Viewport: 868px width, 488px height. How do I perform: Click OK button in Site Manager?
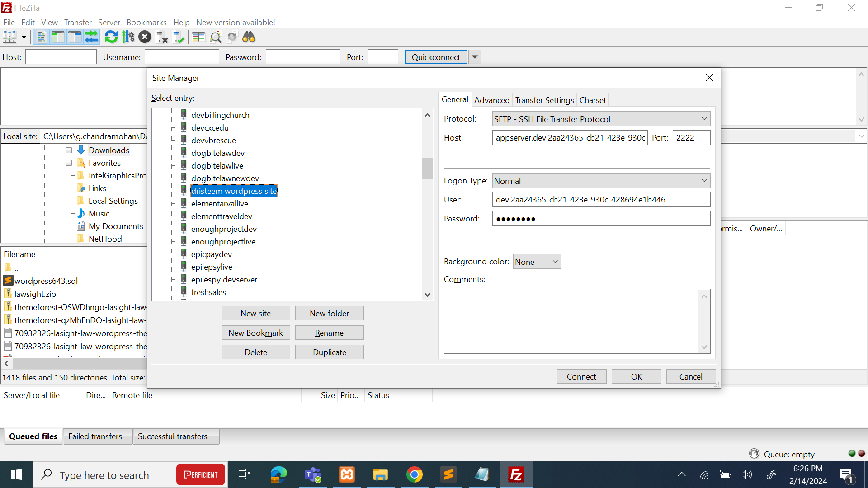click(636, 376)
